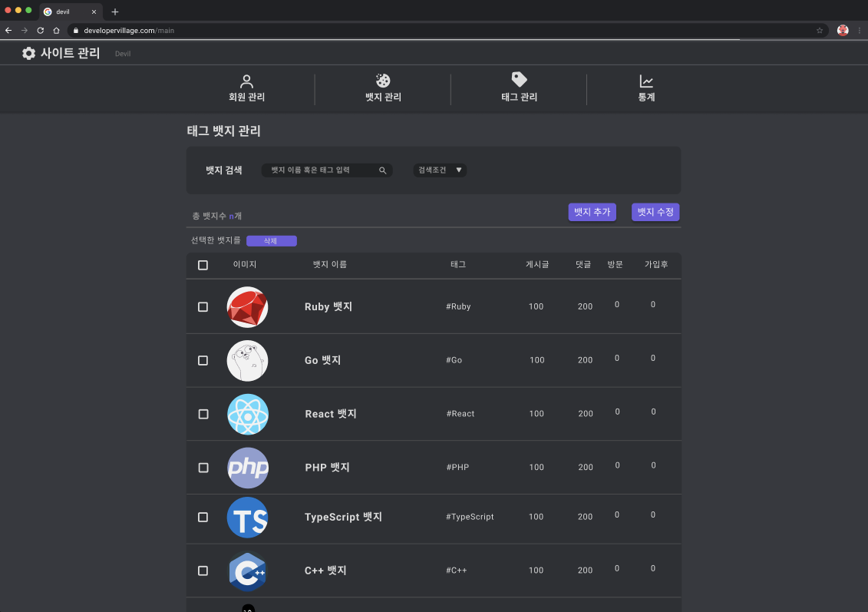The image size is (868, 612).
Task: Click the React badge image
Action: tap(248, 415)
